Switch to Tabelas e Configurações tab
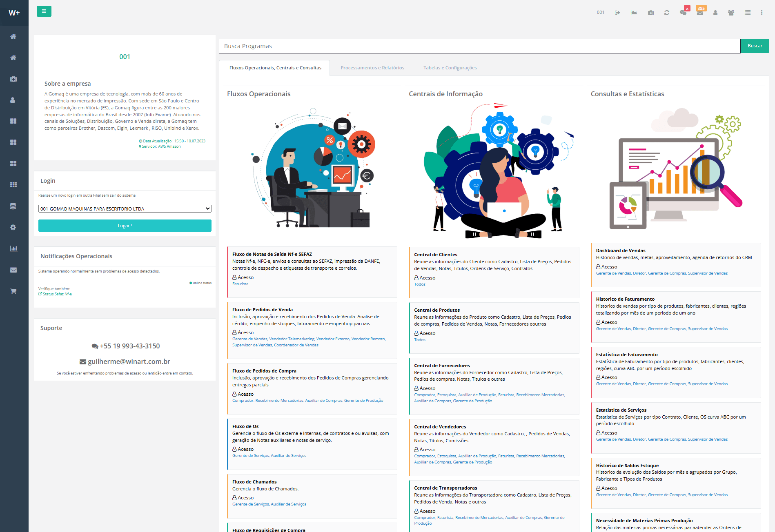This screenshot has width=775, height=532. pyautogui.click(x=450, y=68)
